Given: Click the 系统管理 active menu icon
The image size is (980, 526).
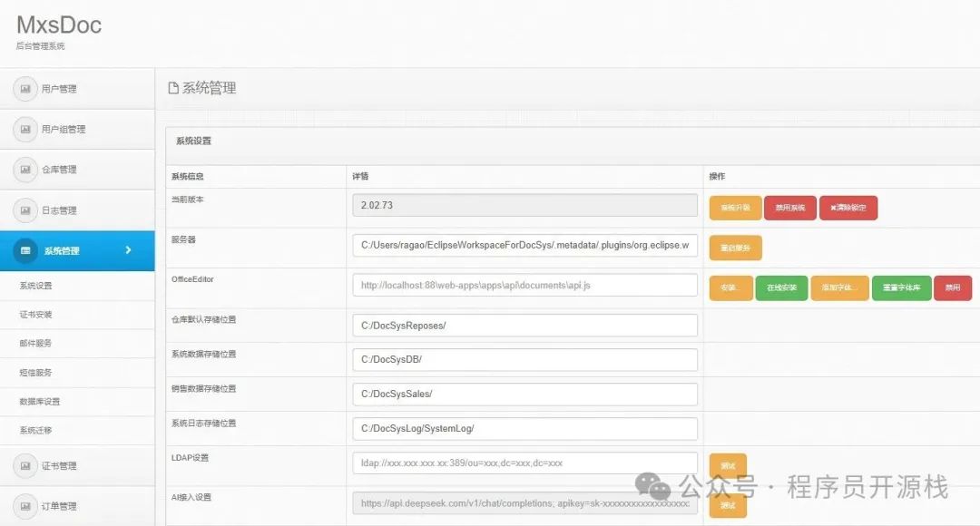Looking at the screenshot, I should (x=25, y=251).
